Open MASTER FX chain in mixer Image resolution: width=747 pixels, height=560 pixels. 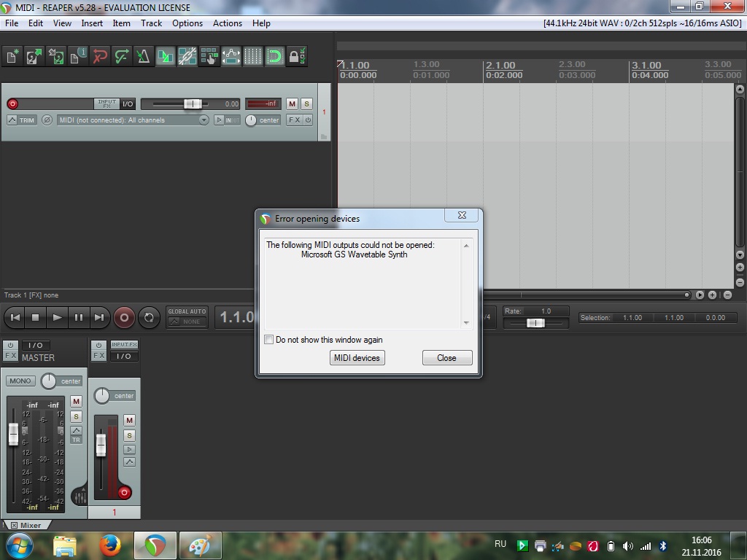pos(10,356)
